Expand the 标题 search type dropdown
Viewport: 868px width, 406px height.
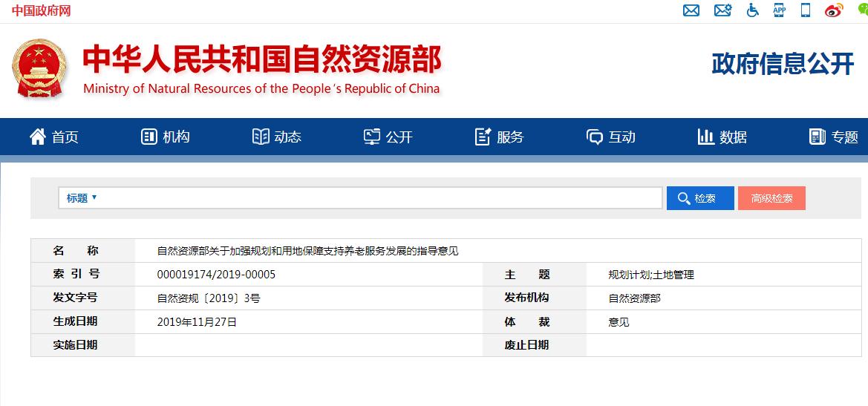(82, 198)
